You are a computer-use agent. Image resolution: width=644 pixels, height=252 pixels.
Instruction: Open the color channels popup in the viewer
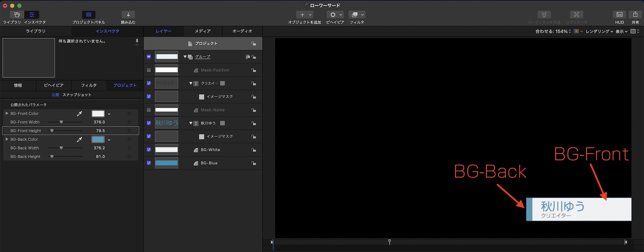(578, 31)
